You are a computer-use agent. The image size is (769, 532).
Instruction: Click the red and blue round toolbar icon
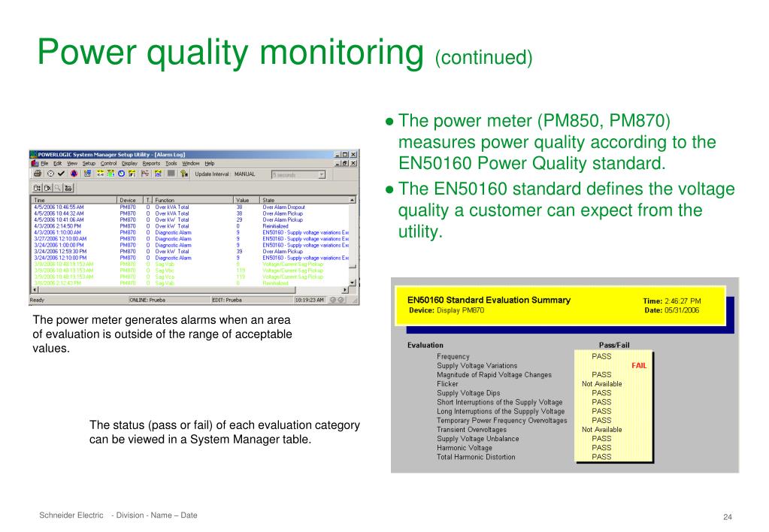(74, 174)
